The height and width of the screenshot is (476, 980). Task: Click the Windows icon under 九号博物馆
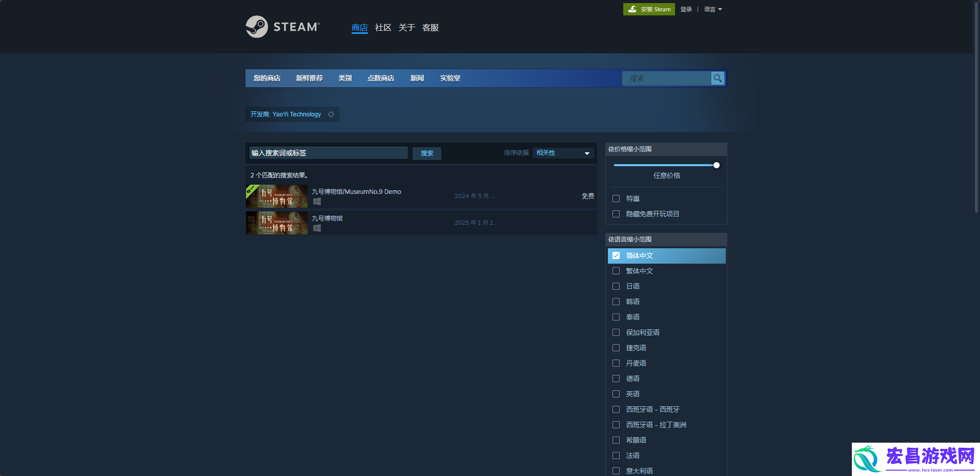point(317,228)
